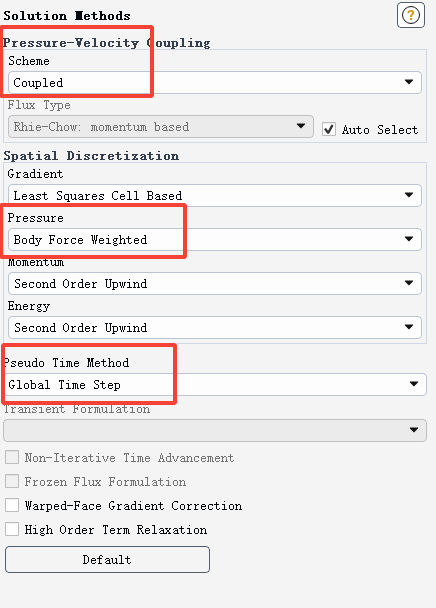Open the Rhie-Chow flux type dropdown
This screenshot has width=436, height=608.
(161, 126)
